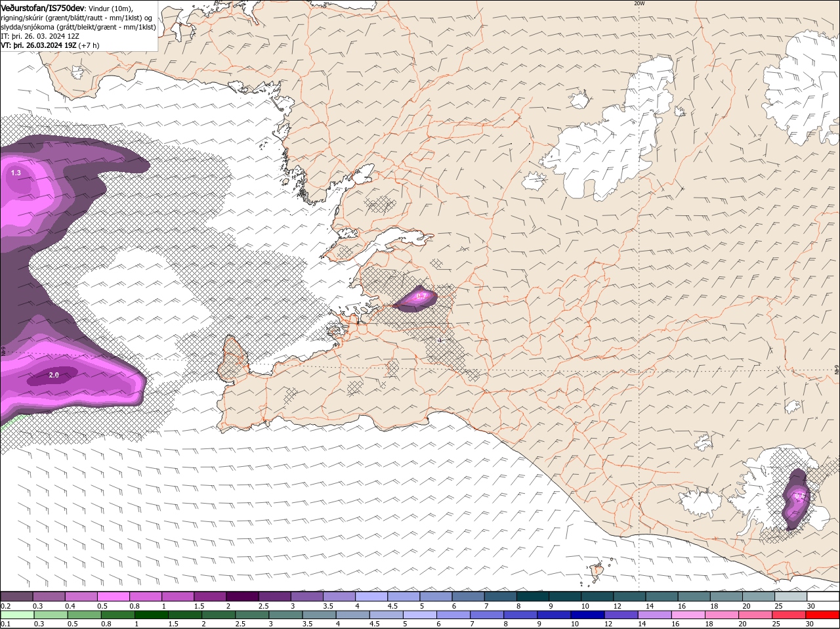
Task: Click the pale mint swatch after 0.1, rain scale
Action: coord(17,614)
